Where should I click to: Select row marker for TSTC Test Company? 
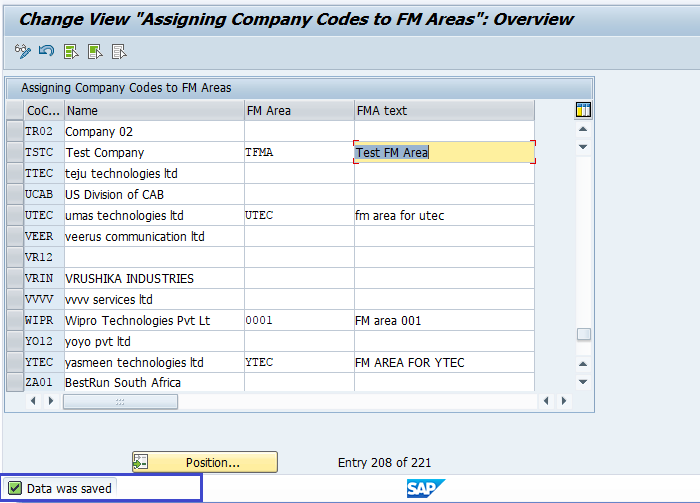(14, 153)
